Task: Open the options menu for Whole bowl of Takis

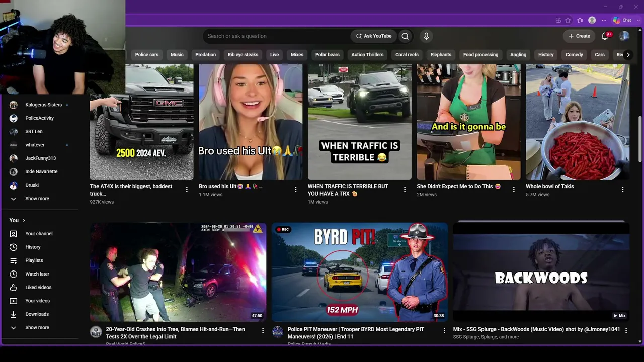Action: coord(623,190)
